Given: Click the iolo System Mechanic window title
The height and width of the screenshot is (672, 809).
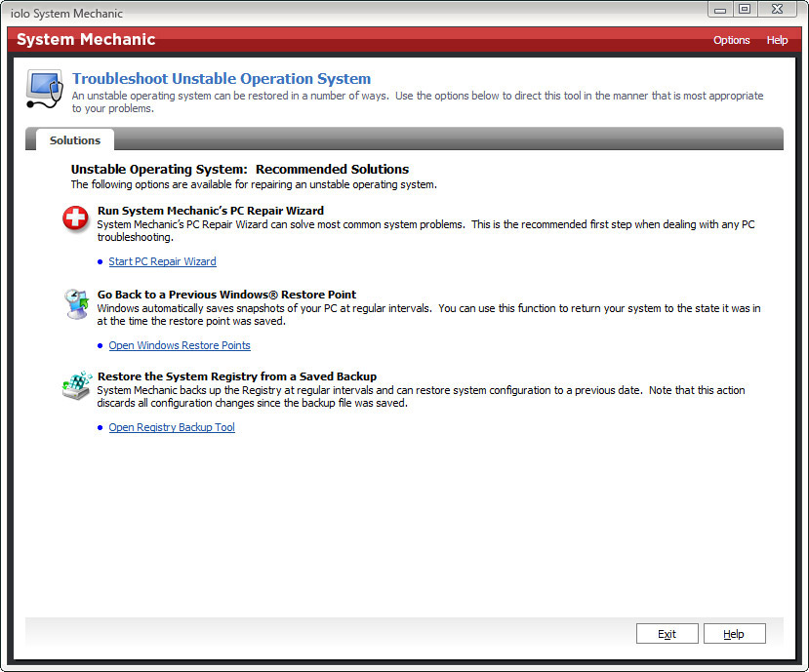Looking at the screenshot, I should pyautogui.click(x=66, y=14).
